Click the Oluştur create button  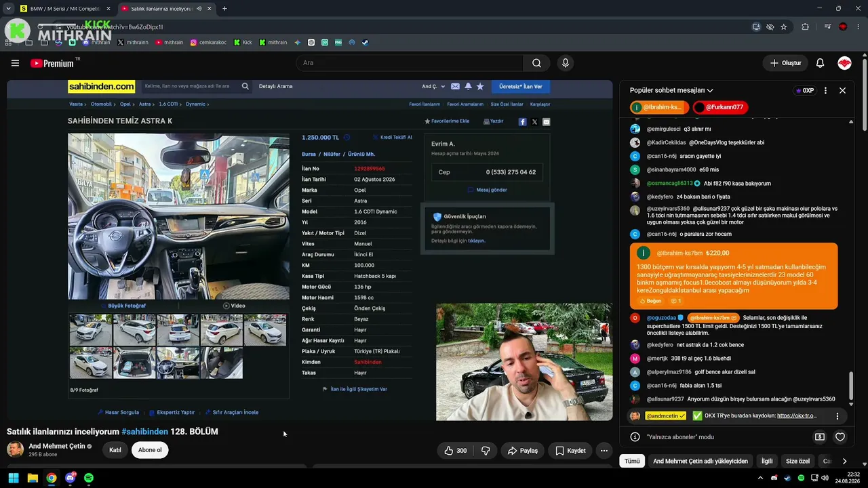(x=785, y=63)
